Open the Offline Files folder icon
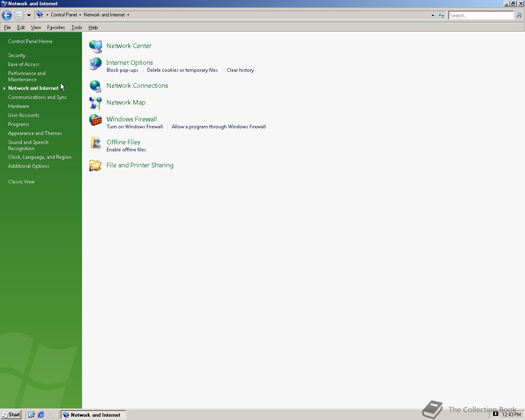The width and height of the screenshot is (525, 420). click(x=96, y=143)
